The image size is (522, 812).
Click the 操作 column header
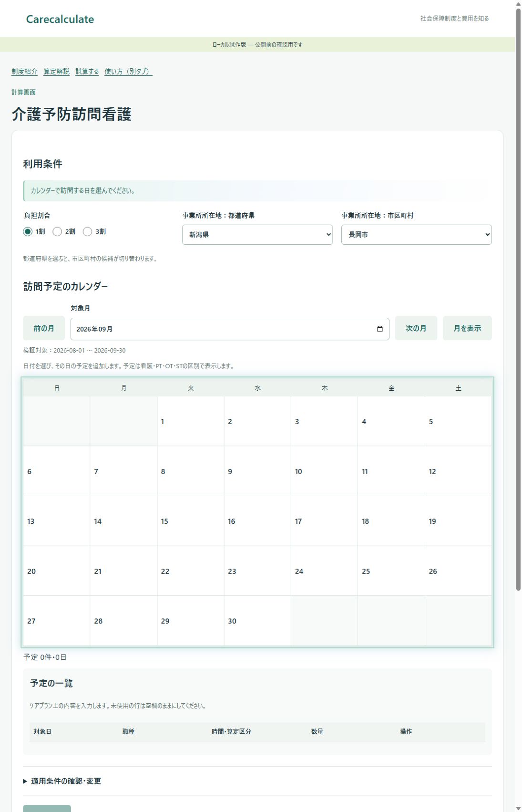click(x=406, y=731)
